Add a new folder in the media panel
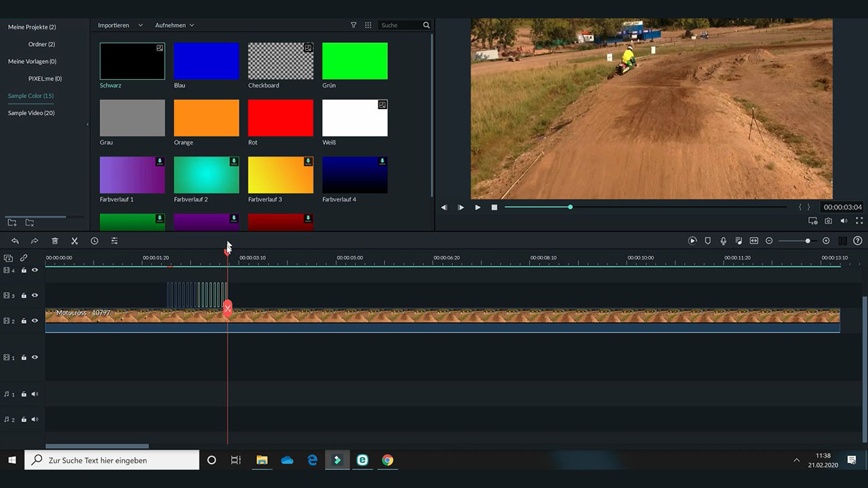Image resolution: width=868 pixels, height=488 pixels. pos(12,222)
